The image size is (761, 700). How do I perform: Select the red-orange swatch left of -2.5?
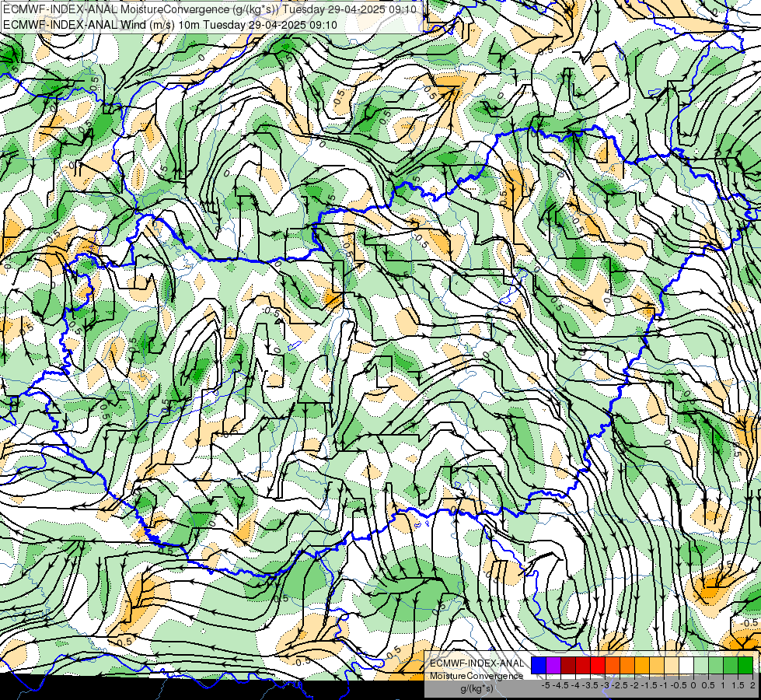[x=613, y=665]
